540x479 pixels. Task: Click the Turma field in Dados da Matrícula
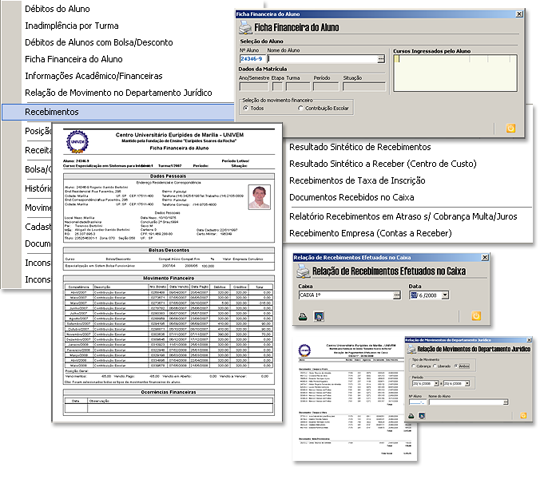[298, 86]
